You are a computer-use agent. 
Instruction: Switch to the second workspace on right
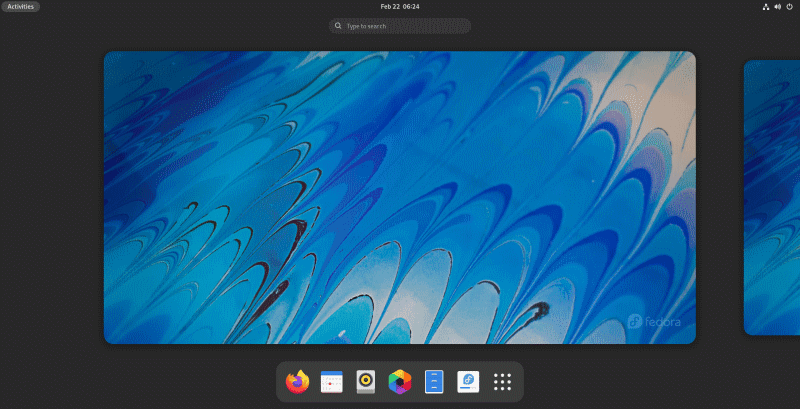[x=771, y=197]
